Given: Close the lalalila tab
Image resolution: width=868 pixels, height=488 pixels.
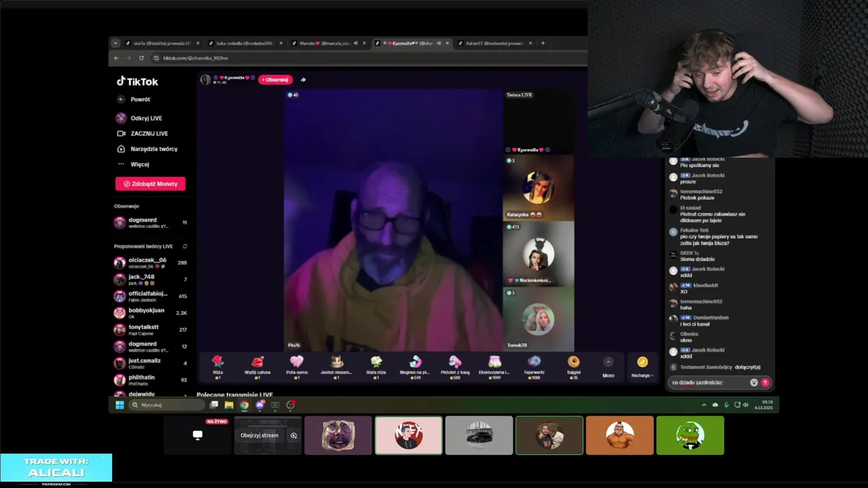Looking at the screenshot, I should (x=197, y=43).
